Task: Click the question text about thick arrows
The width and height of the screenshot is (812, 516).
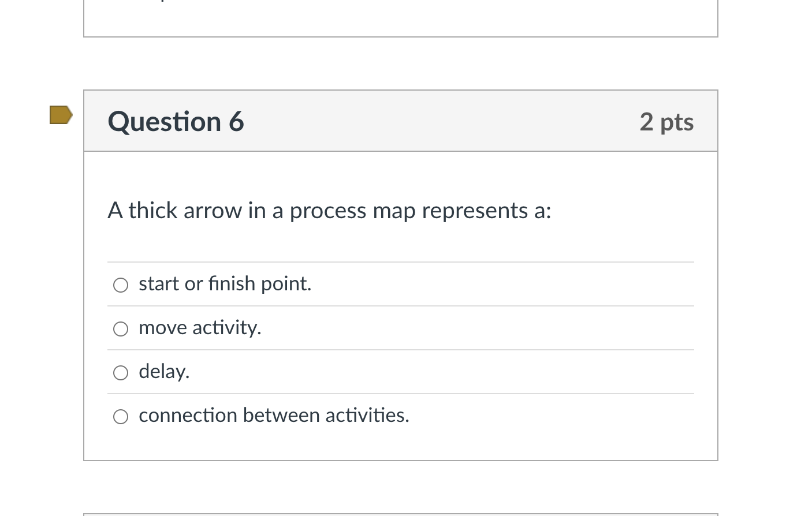Action: pos(329,210)
